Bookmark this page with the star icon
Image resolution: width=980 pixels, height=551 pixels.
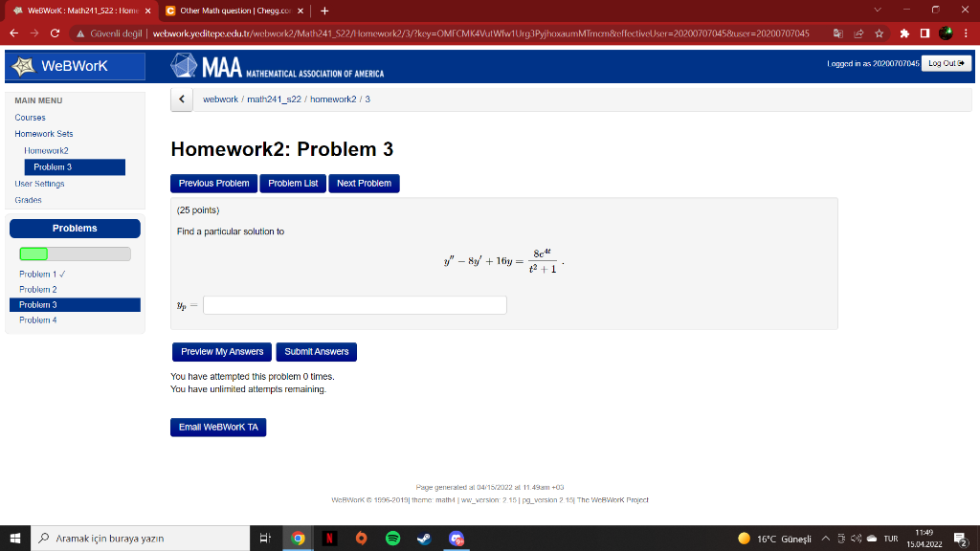879,33
